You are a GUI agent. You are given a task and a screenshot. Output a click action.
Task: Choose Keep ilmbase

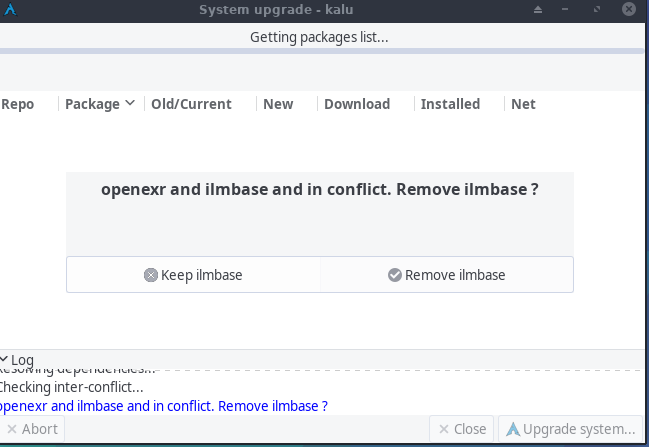tap(193, 275)
